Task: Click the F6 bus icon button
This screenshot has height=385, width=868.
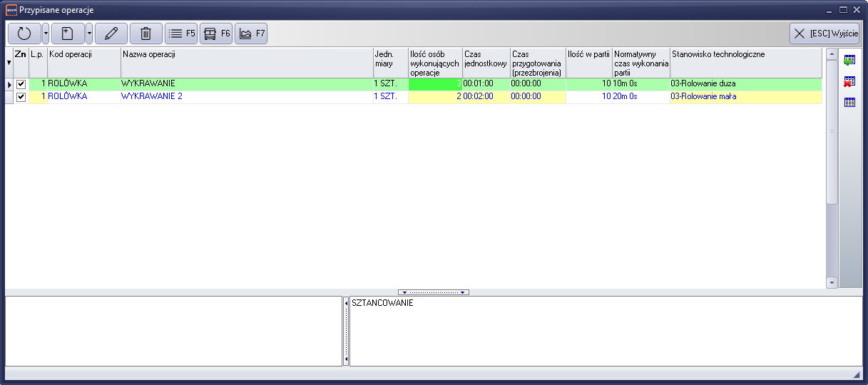Action: point(216,34)
